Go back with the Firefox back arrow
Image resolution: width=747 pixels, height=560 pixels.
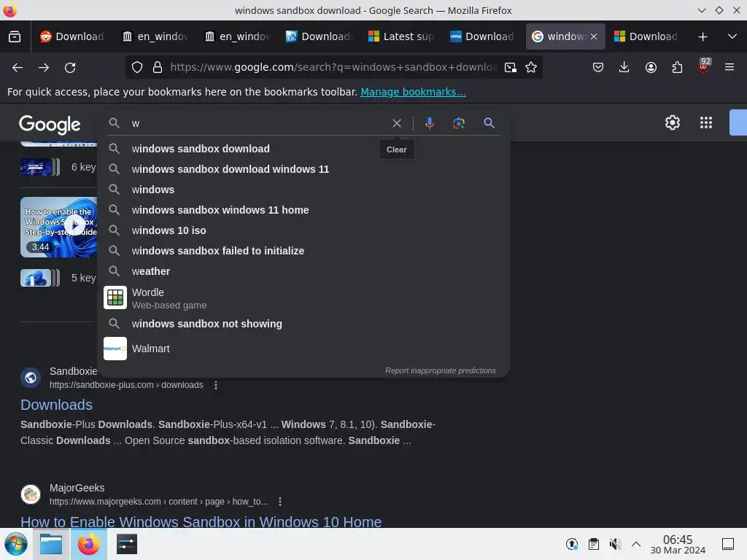18,68
